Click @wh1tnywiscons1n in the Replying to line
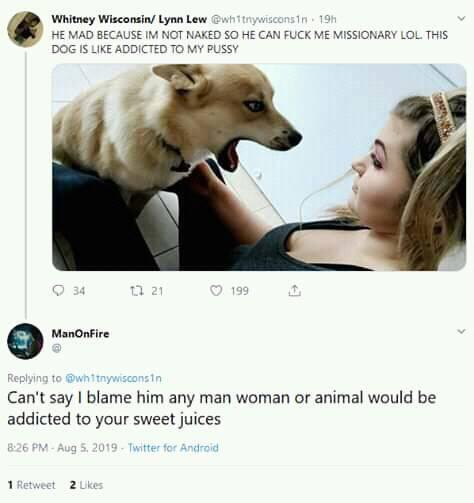474x503 pixels. click(114, 378)
